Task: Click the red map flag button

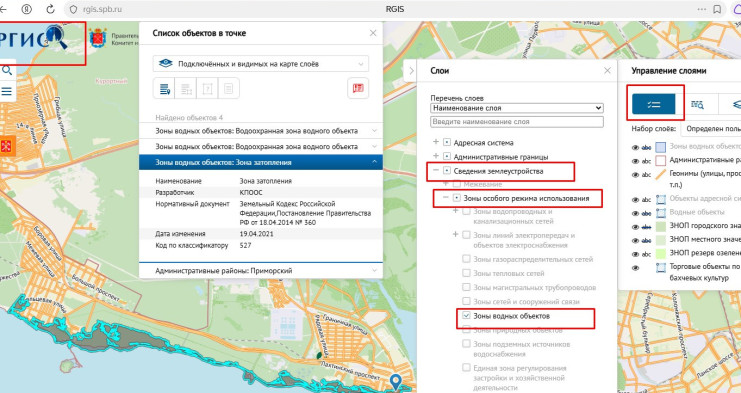Action: coord(358,88)
